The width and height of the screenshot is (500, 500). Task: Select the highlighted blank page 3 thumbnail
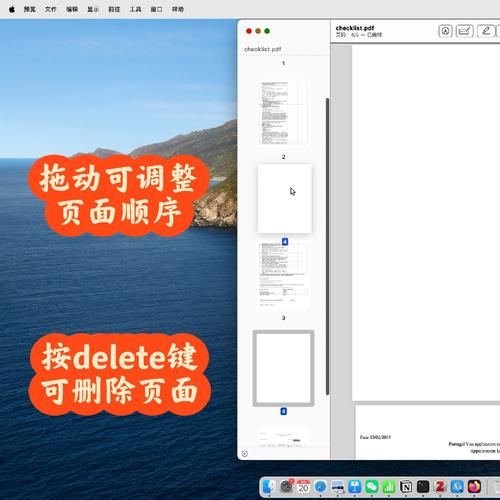[284, 368]
